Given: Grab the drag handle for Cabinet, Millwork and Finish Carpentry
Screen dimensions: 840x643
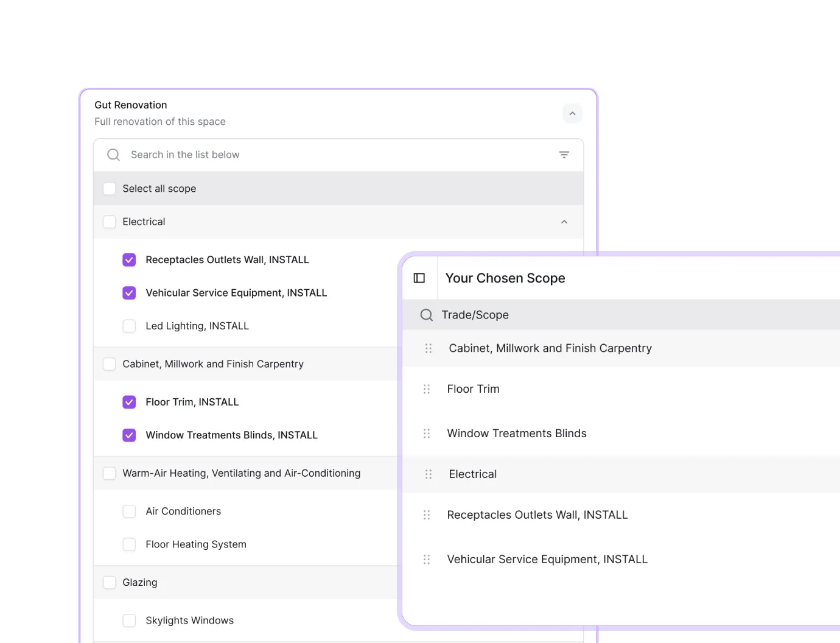Looking at the screenshot, I should [x=429, y=348].
